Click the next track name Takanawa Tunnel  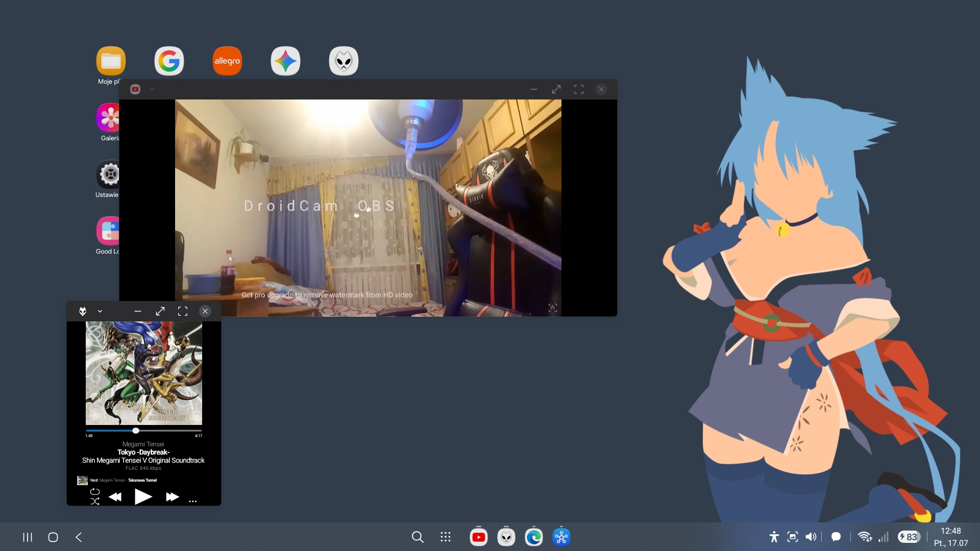(142, 480)
